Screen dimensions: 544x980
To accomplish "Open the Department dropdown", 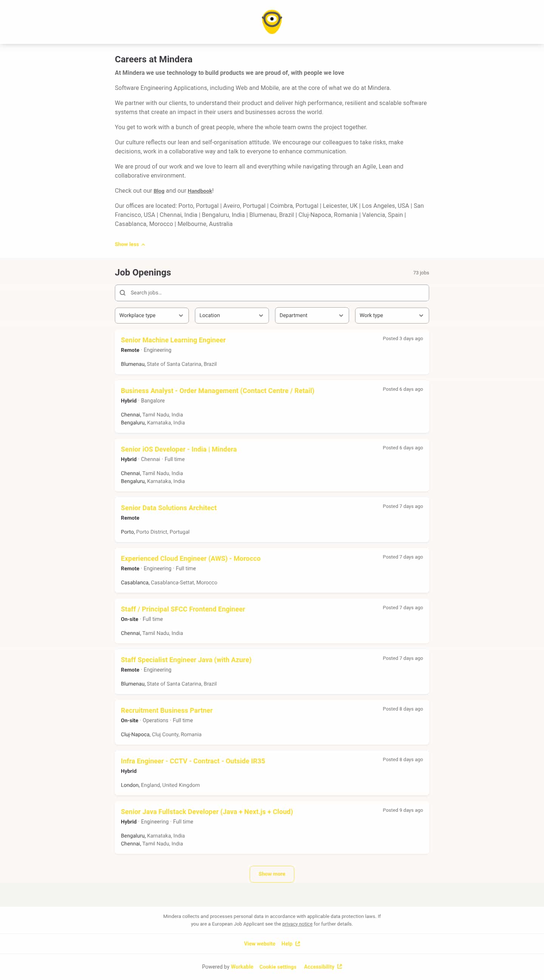I will [312, 315].
